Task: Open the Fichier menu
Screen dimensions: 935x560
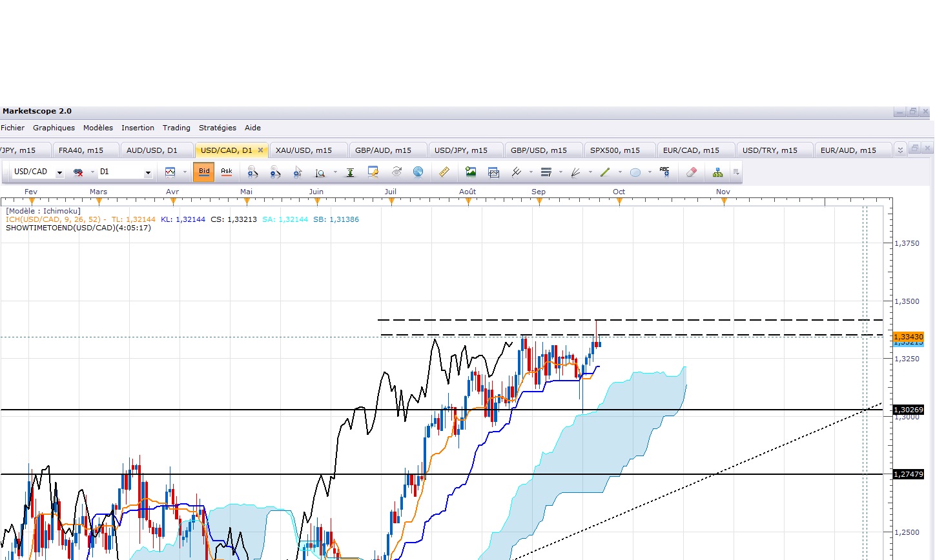Action: (13, 128)
